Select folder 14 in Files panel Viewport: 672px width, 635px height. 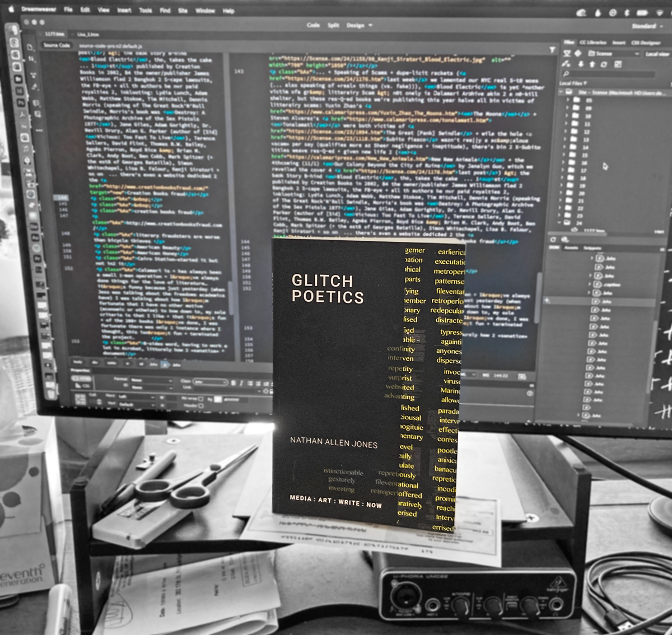point(579,147)
